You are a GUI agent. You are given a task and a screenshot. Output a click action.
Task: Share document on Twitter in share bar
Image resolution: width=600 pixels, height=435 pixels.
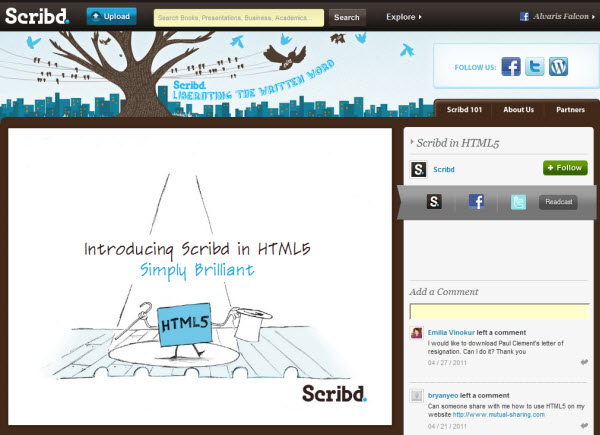518,202
